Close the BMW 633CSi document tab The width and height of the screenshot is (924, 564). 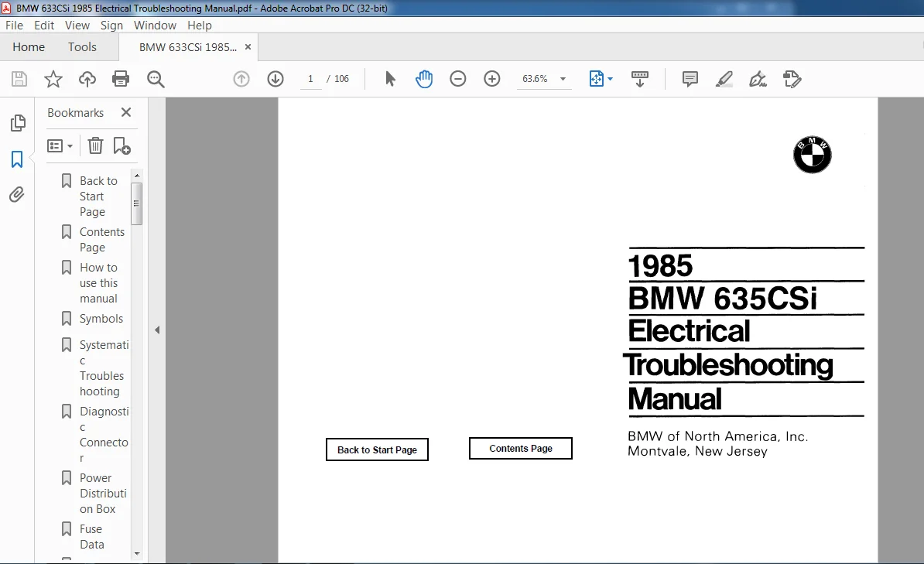tap(248, 47)
